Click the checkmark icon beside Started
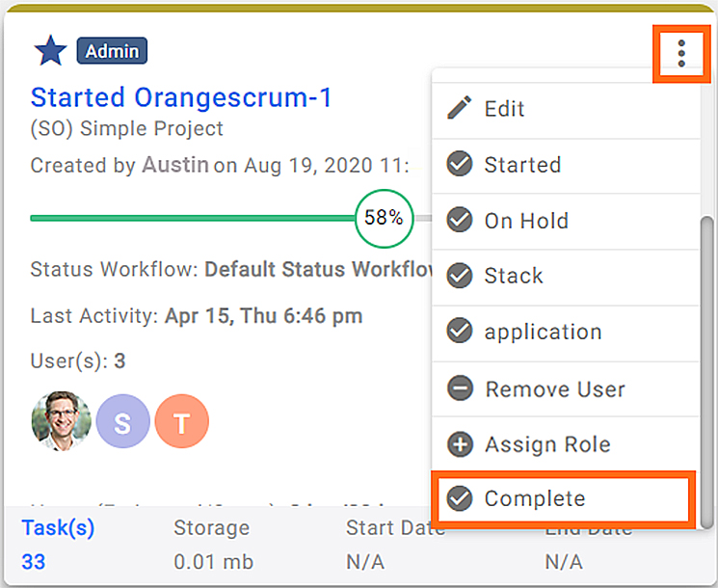This screenshot has width=718, height=588. (460, 164)
